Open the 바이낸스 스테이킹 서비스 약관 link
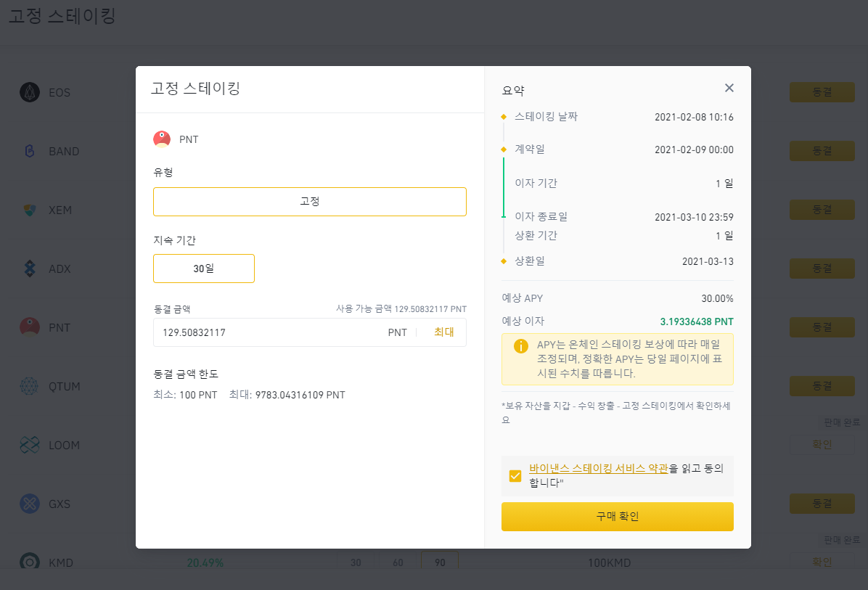The height and width of the screenshot is (590, 868). (599, 468)
